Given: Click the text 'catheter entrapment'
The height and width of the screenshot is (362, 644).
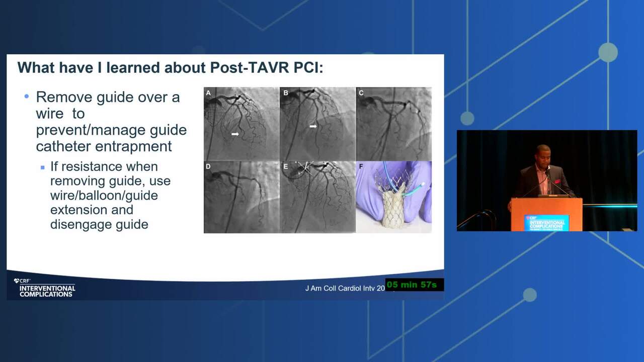Looking at the screenshot, I should point(104,146).
